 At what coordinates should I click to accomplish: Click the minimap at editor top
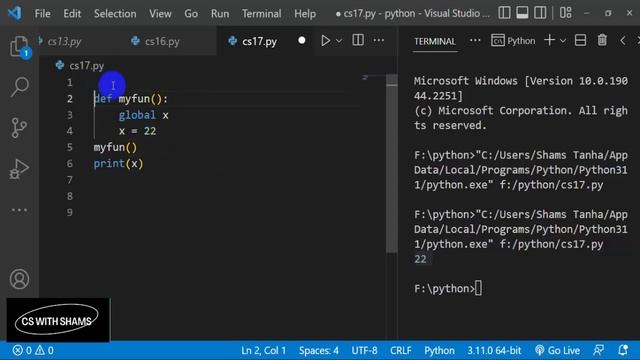365,77
